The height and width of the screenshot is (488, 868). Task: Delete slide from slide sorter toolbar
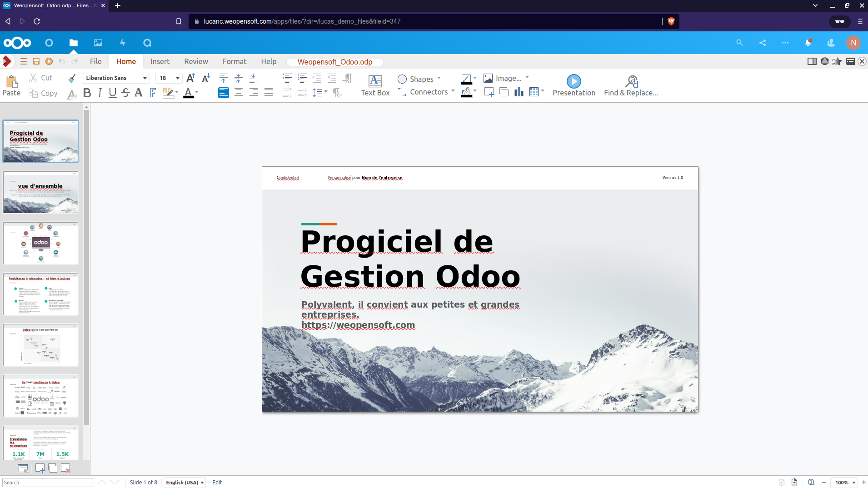[x=65, y=468]
